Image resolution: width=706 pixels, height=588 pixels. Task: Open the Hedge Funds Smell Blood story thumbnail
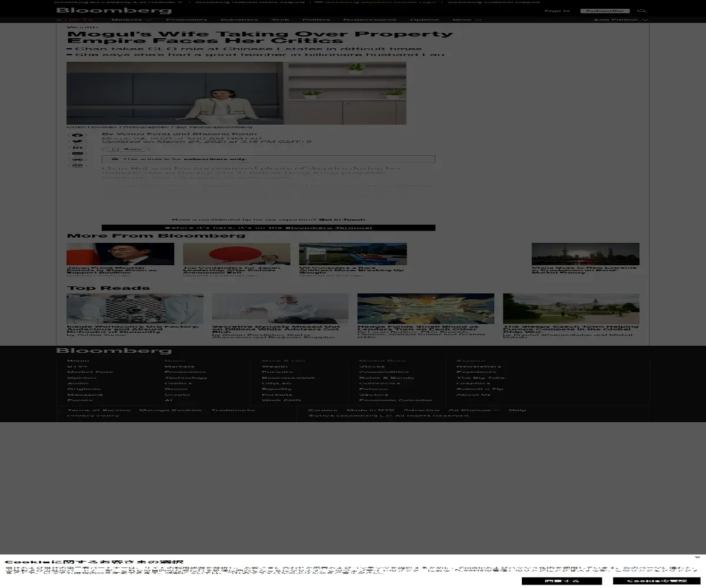point(426,309)
